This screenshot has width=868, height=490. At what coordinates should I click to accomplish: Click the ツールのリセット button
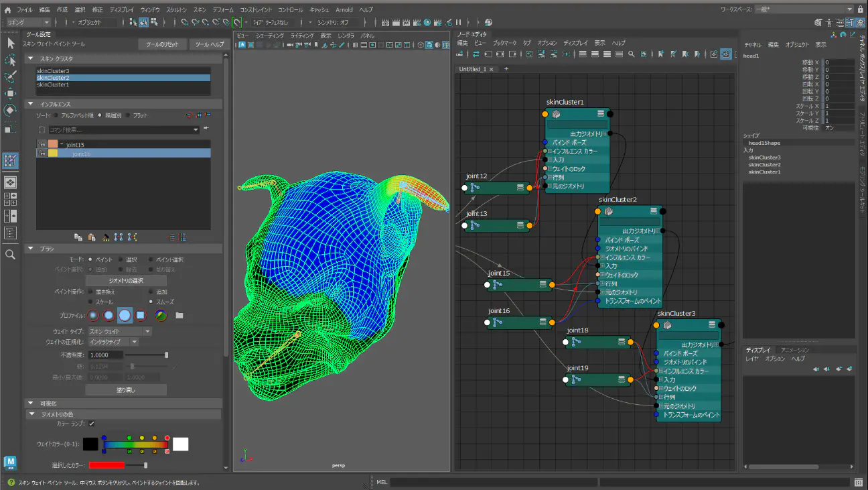162,44
